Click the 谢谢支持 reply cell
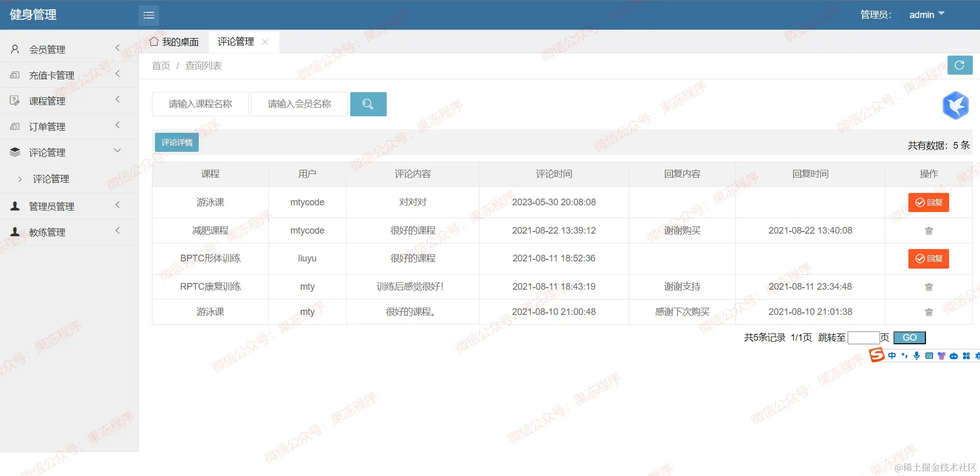980x476 pixels. pyautogui.click(x=682, y=287)
